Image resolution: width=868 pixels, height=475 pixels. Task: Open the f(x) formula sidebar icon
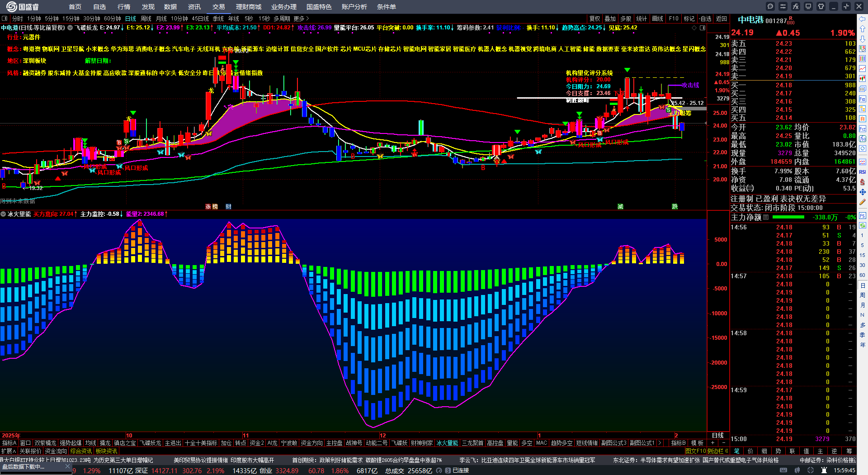(863, 139)
